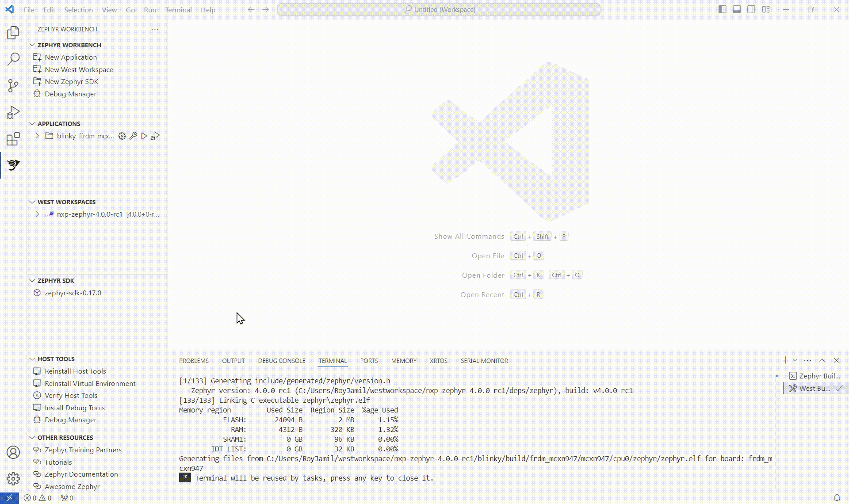Viewport: 849px width, 504px height.
Task: Click the Zephyr Workbench sidebar icon
Action: pyautogui.click(x=13, y=165)
